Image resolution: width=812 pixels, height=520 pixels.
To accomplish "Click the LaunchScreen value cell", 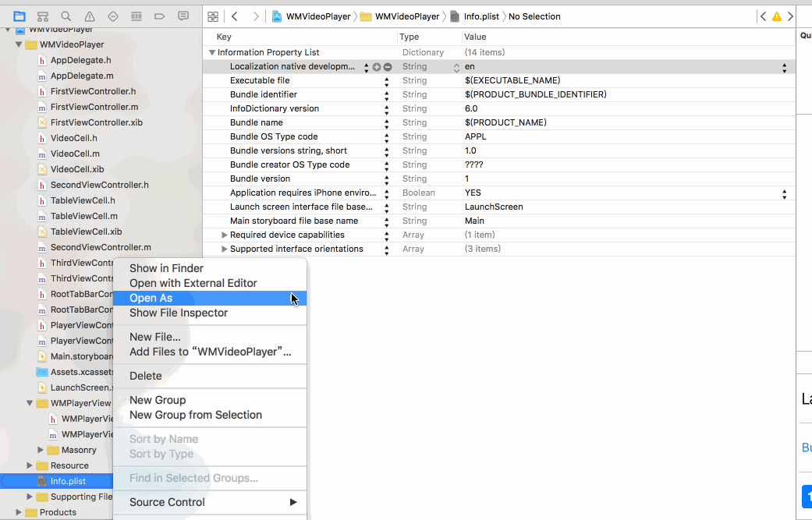I will [x=494, y=207].
